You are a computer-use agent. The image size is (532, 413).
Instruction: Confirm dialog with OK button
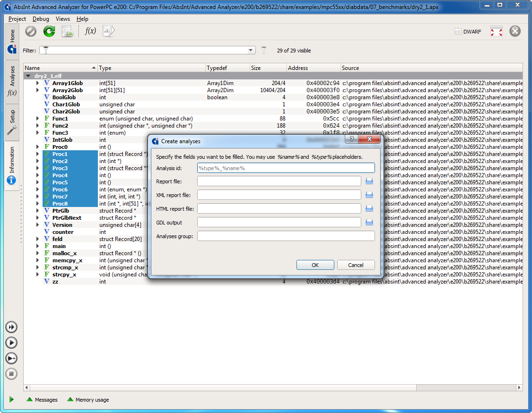[x=315, y=265]
